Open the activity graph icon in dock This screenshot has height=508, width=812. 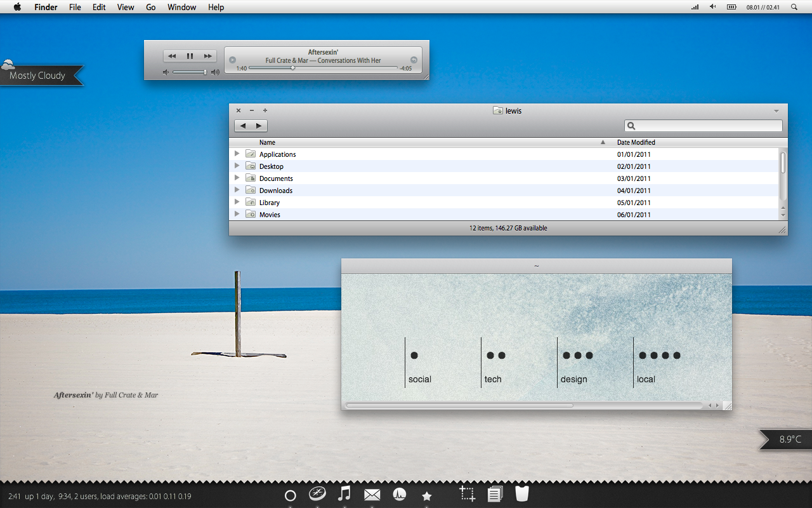pos(400,494)
